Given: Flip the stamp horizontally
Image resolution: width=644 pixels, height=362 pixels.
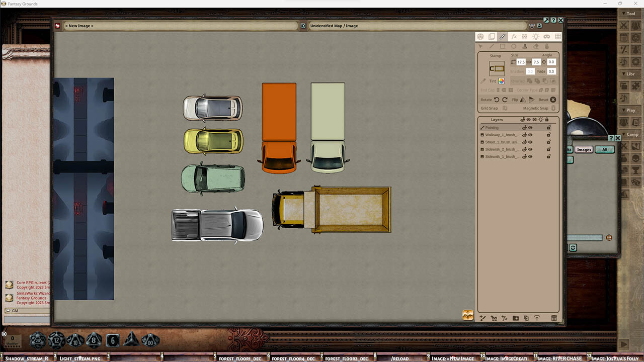Looking at the screenshot, I should tap(523, 100).
